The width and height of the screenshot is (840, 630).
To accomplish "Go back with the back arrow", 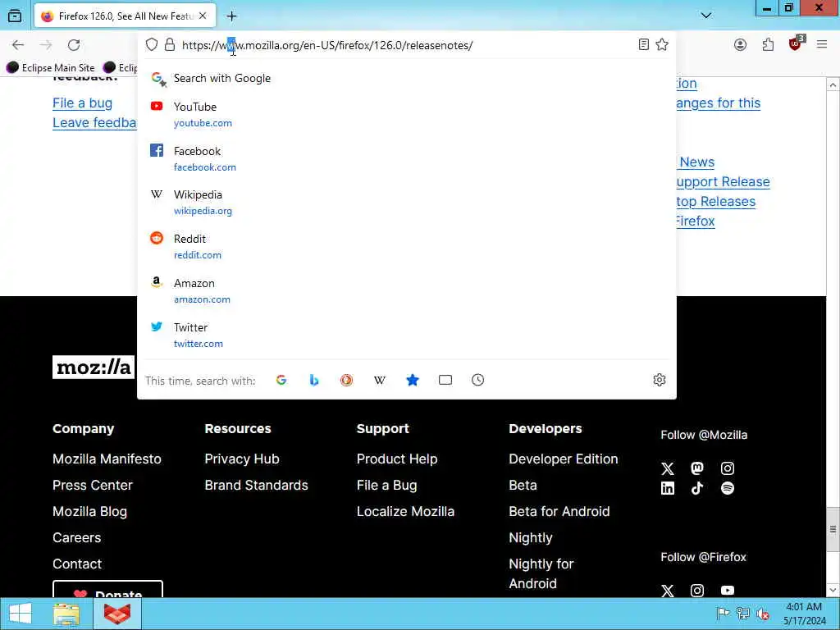I will point(18,45).
